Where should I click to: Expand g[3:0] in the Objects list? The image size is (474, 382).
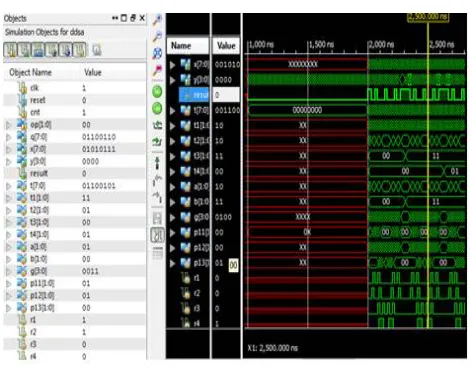coord(8,271)
